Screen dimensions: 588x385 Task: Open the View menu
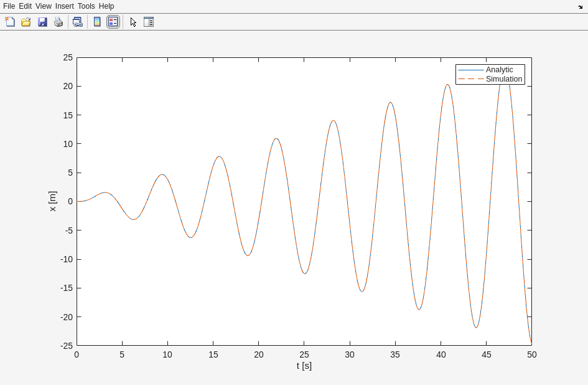[x=44, y=6]
